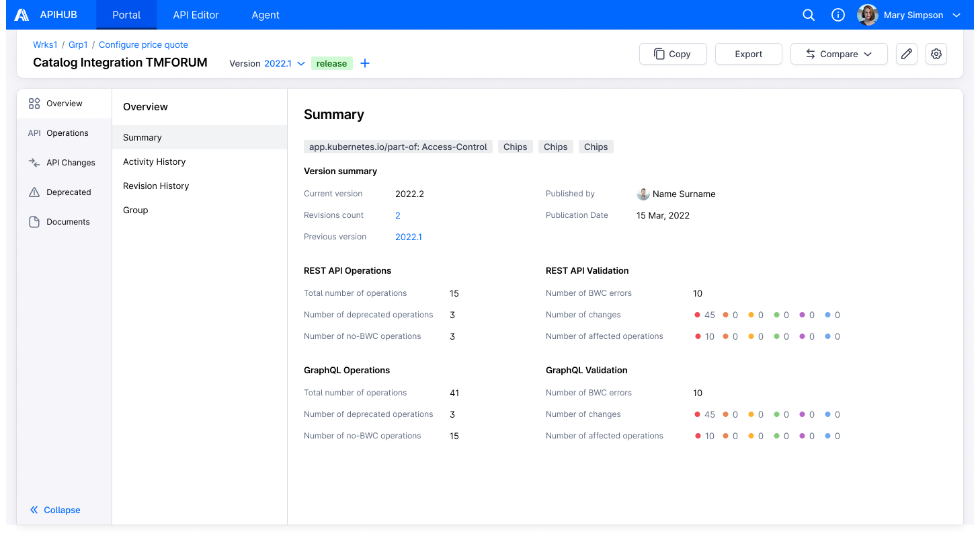Click the Overview grid icon in sidebar
This screenshot has height=536, width=980.
34,104
